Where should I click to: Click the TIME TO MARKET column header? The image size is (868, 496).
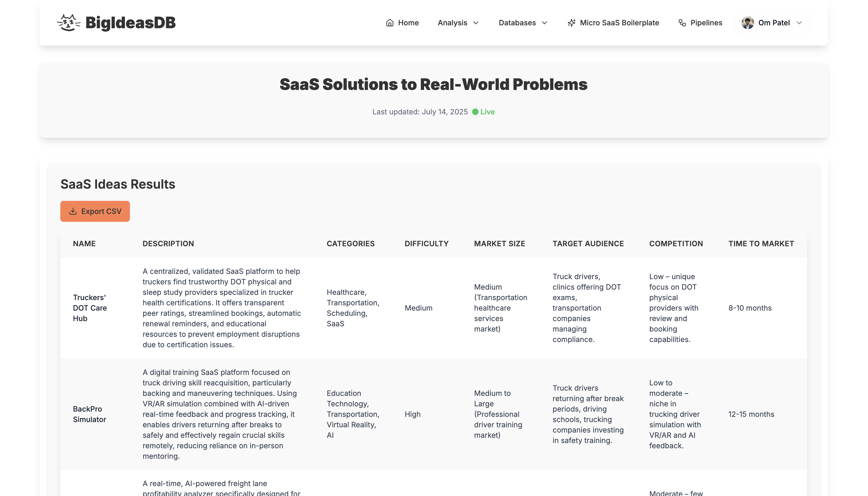coord(761,244)
